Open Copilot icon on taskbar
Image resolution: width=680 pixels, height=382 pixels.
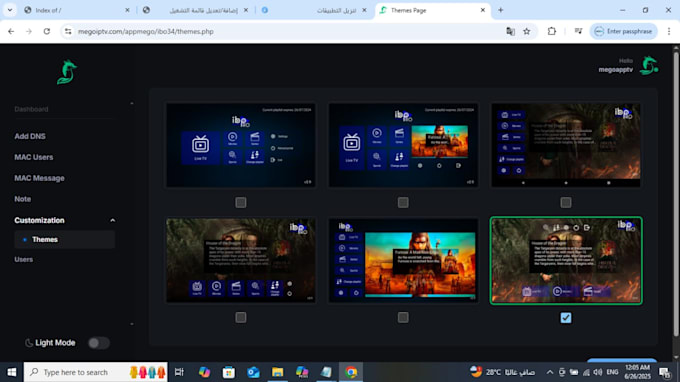tap(204, 372)
